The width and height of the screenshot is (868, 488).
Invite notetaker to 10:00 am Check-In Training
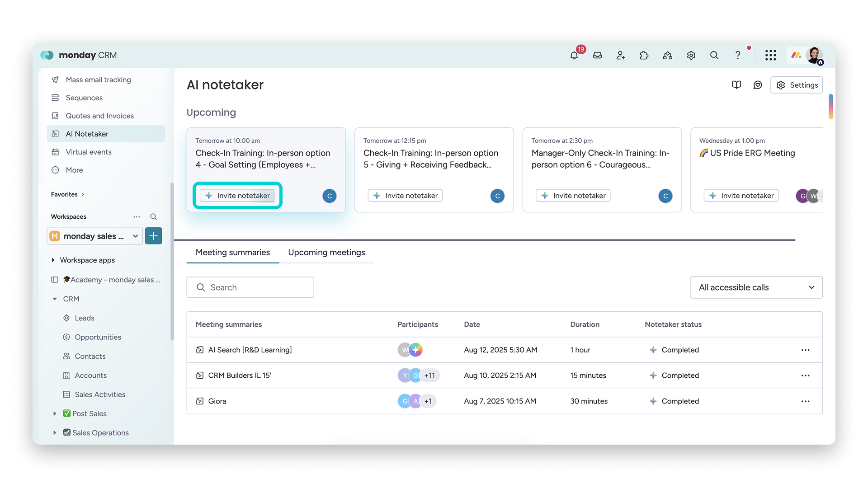pos(237,196)
